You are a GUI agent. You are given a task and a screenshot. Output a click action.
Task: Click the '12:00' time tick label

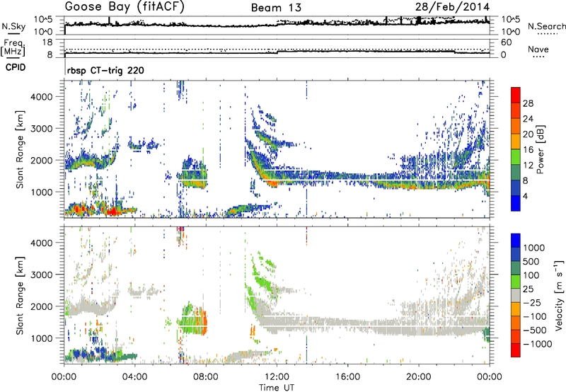point(277,377)
